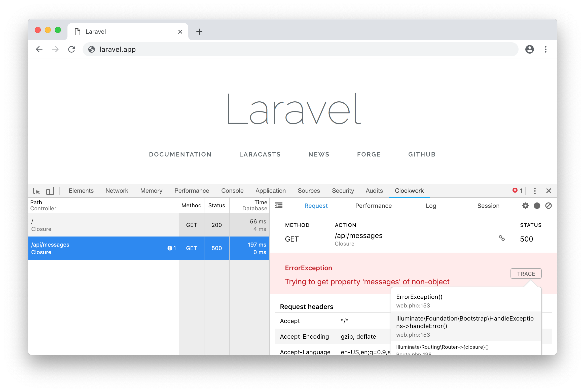Click the site info globe icon
Viewport: 585px width, 392px height.
pyautogui.click(x=92, y=49)
